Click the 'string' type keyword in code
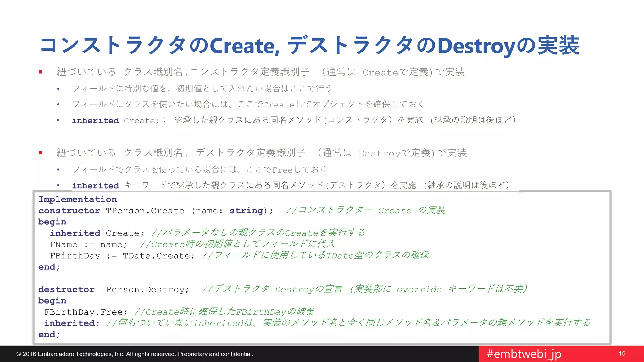This screenshot has height=362, width=644. pyautogui.click(x=246, y=211)
